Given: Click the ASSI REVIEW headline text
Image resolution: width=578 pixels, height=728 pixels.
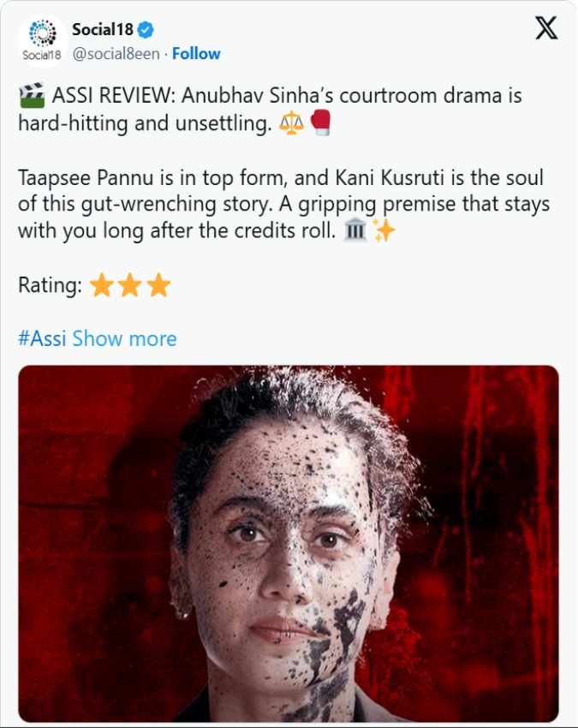Looking at the screenshot, I should tap(270, 110).
